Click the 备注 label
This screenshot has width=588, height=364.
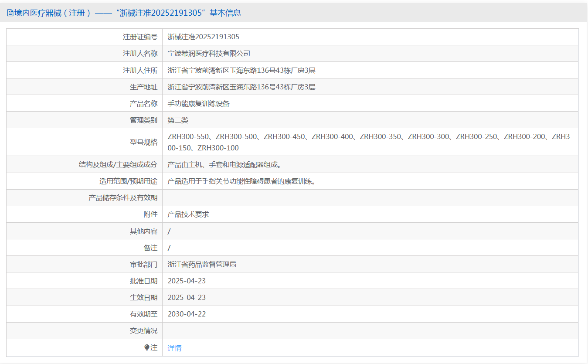coord(150,248)
